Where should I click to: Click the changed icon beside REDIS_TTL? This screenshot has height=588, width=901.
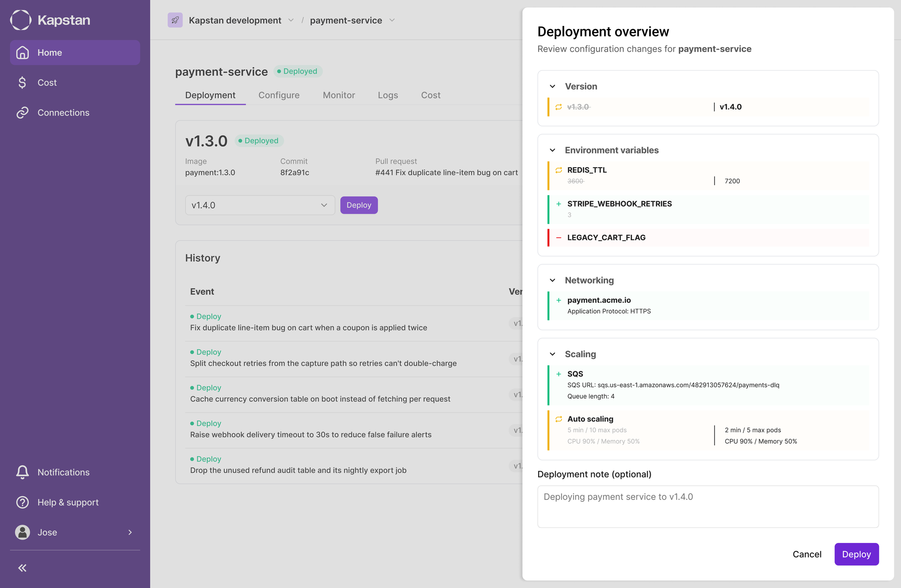[559, 170]
